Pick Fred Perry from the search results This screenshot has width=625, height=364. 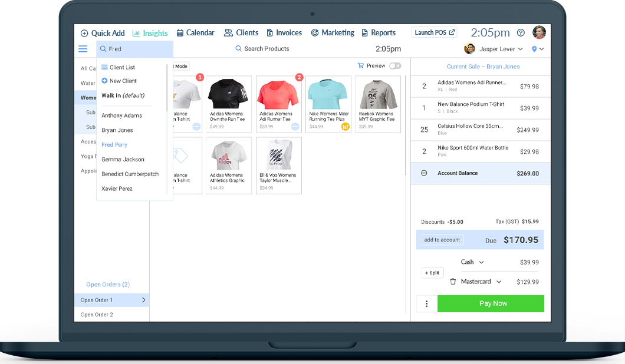(x=114, y=144)
